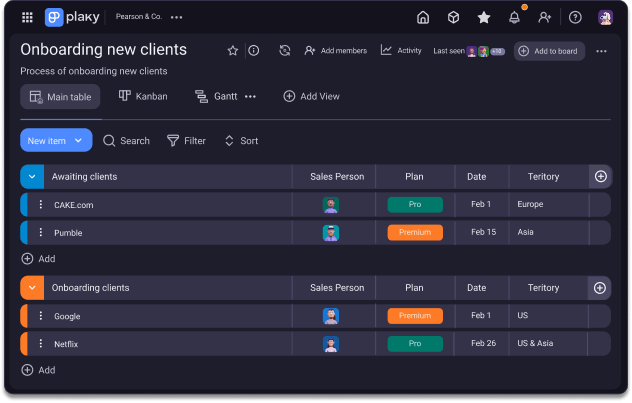This screenshot has width=632, height=403.
Task: Open the cube icon in top bar
Action: click(x=453, y=17)
